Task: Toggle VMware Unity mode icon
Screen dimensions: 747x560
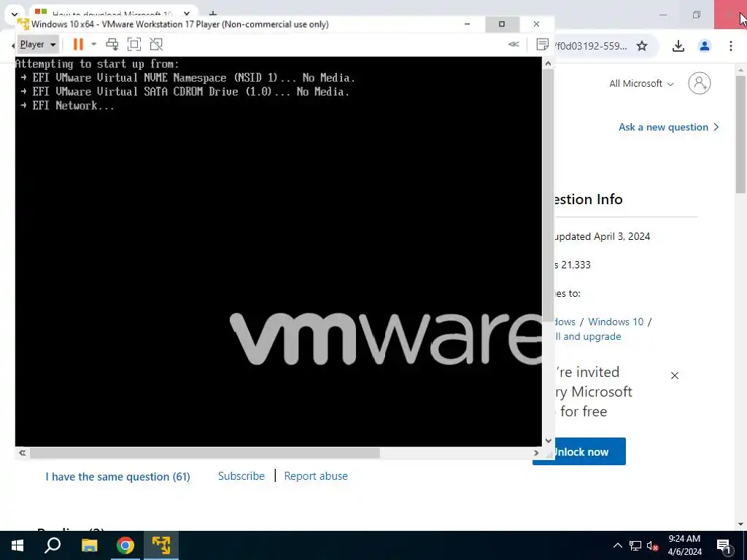Action: 156,44
